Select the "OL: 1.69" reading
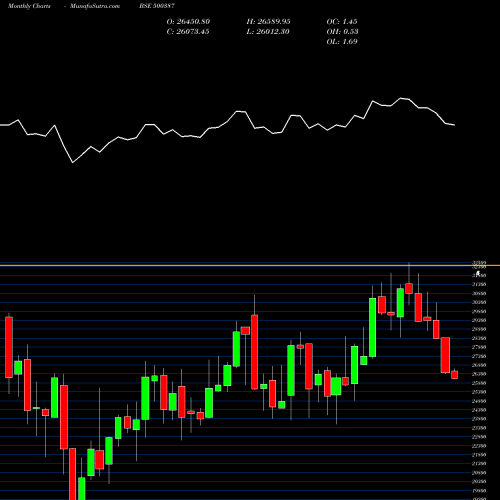The height and width of the screenshot is (500, 500). (342, 42)
